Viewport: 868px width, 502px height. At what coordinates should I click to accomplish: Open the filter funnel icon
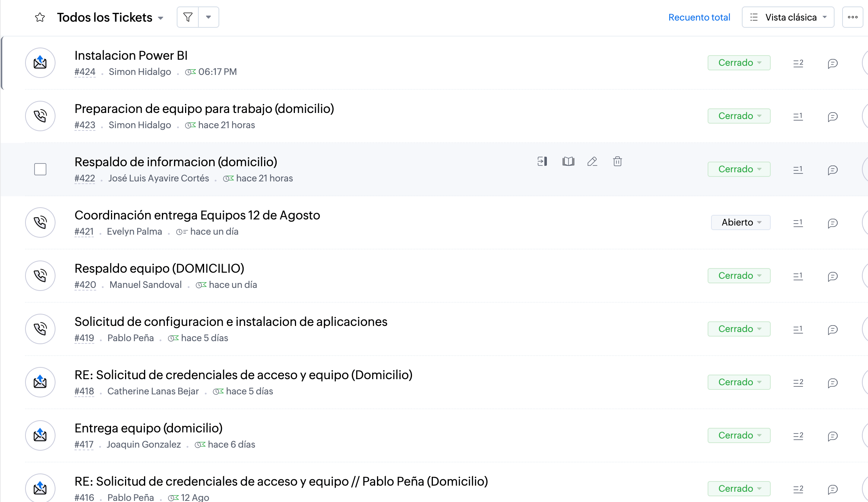188,17
